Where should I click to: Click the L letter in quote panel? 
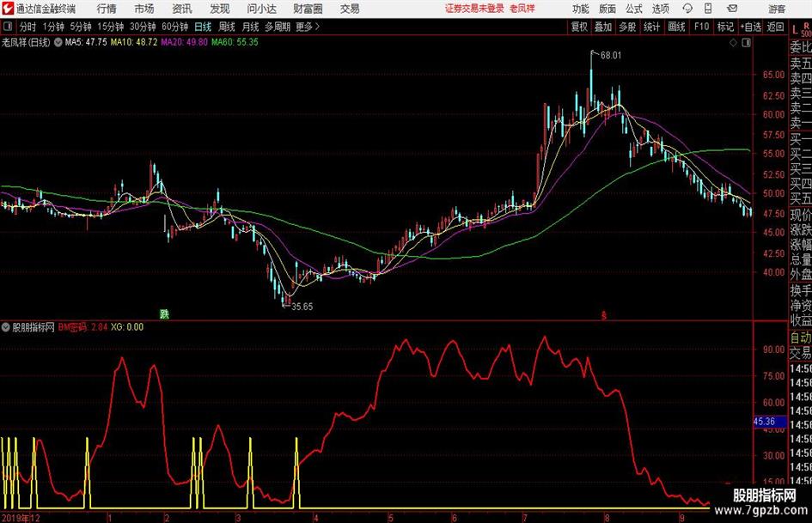tap(795, 30)
